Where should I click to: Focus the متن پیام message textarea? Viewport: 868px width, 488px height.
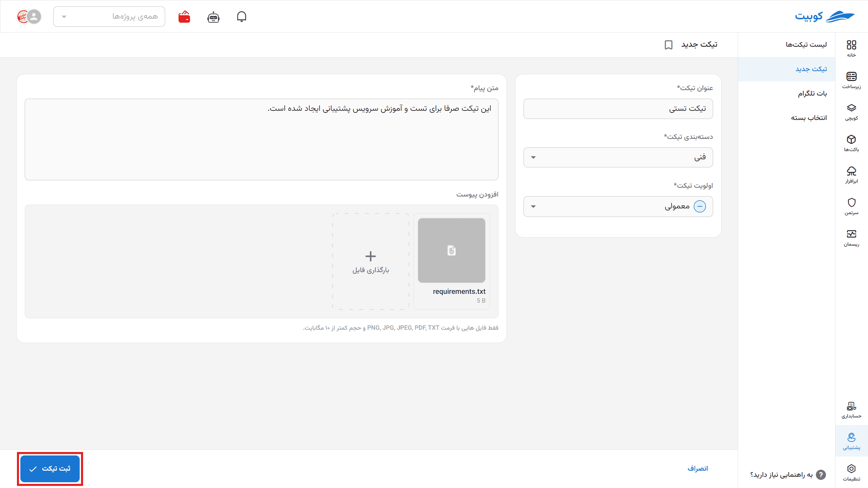tap(261, 139)
